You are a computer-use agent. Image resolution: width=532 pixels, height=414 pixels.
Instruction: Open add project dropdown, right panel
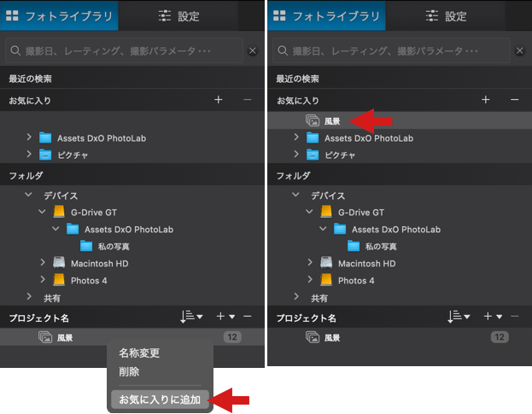tap(494, 317)
